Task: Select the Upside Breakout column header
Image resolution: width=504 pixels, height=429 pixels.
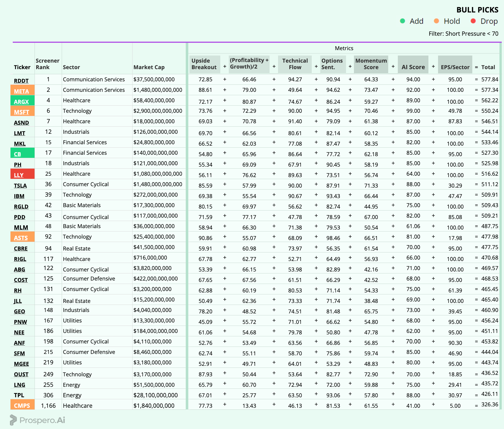Action: tap(204, 64)
